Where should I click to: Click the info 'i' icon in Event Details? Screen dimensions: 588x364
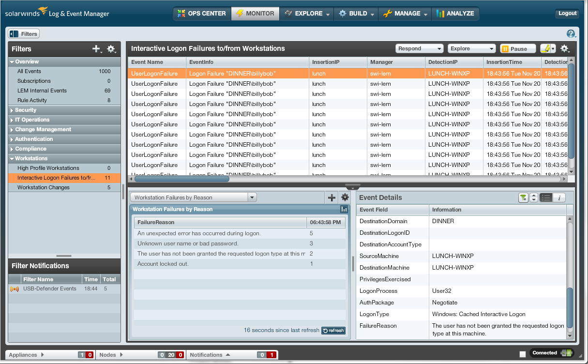(x=559, y=197)
